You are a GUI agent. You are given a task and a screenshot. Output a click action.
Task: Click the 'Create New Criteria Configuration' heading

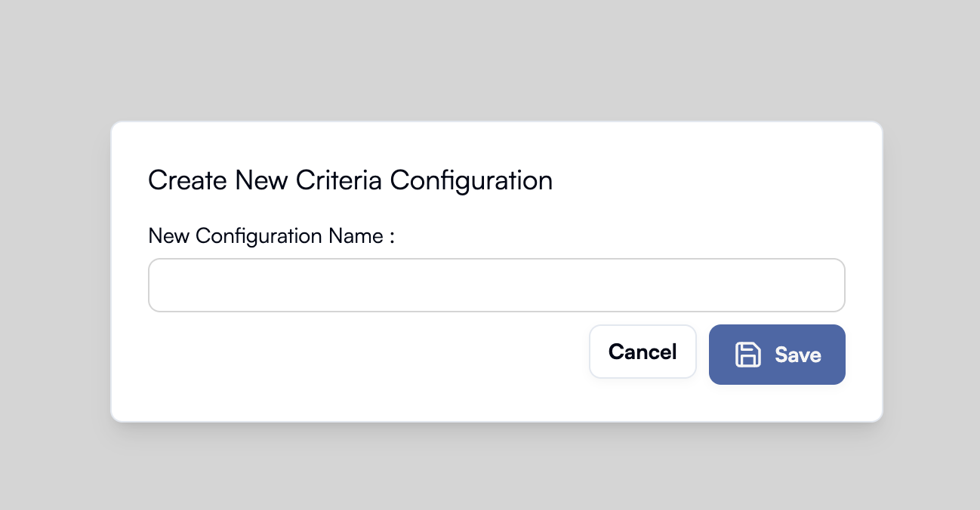point(350,181)
